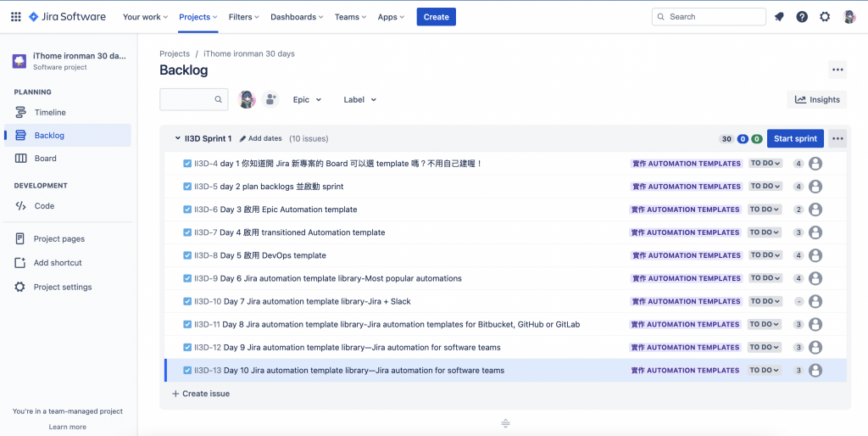Open the TO DO status dropdown for II3D-4
Viewport: 868px width, 436px height.
765,164
